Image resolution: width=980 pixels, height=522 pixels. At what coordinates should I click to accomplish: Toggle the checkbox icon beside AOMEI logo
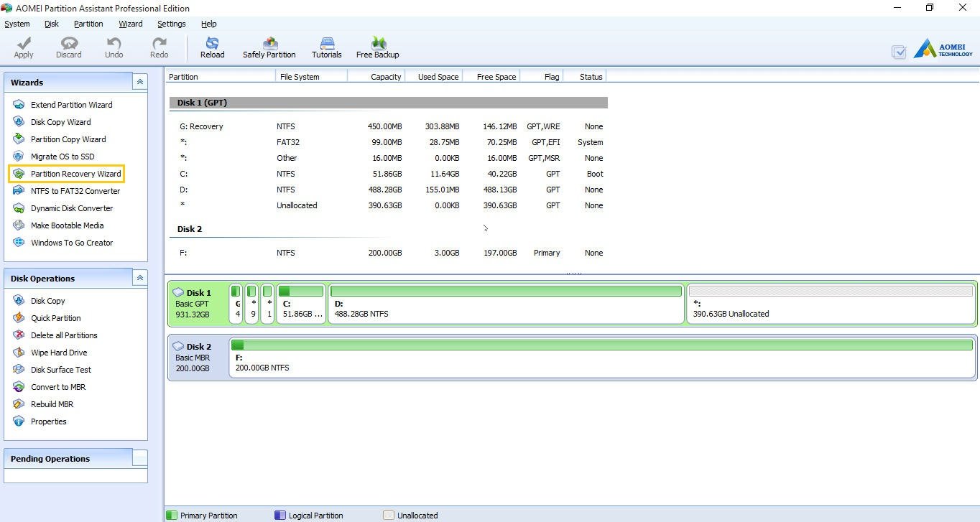point(899,52)
